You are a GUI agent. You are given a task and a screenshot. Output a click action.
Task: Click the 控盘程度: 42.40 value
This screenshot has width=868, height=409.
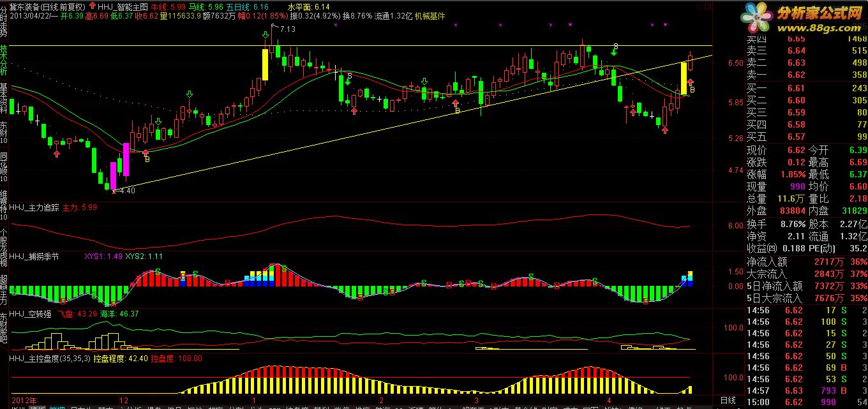pyautogui.click(x=121, y=359)
